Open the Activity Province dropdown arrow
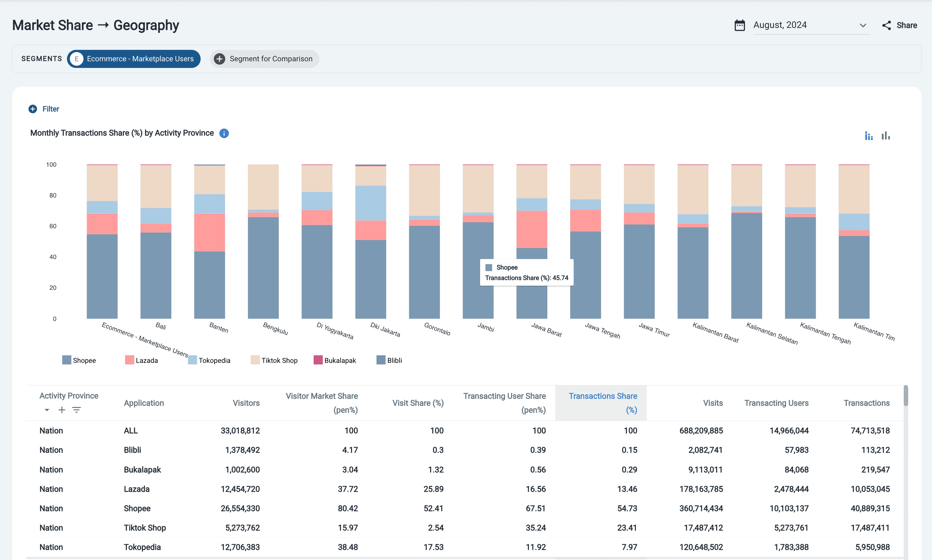This screenshot has height=560, width=932. (47, 410)
